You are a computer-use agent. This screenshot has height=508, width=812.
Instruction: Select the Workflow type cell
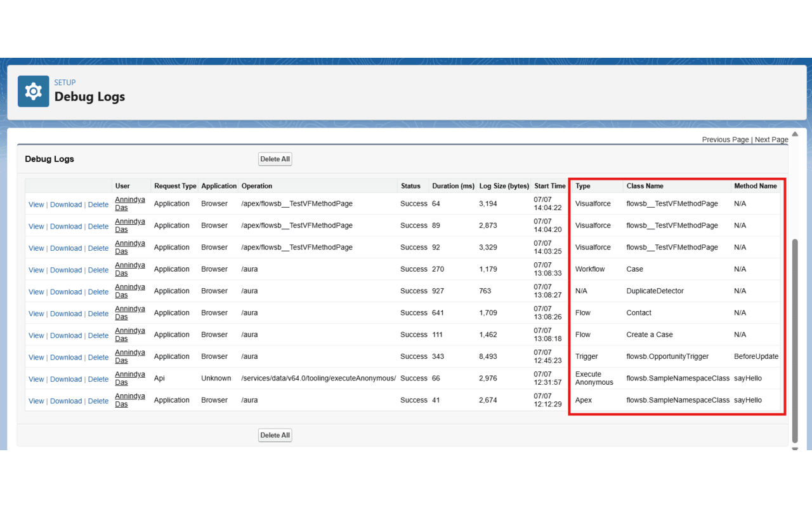pyautogui.click(x=590, y=269)
